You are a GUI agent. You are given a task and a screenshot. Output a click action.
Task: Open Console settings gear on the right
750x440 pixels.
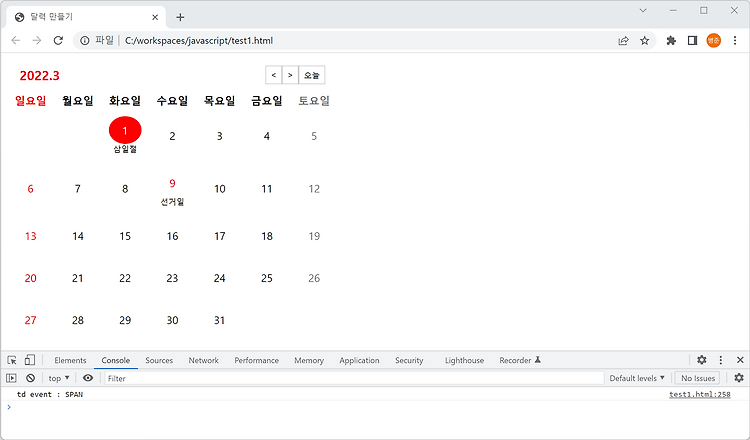[739, 378]
